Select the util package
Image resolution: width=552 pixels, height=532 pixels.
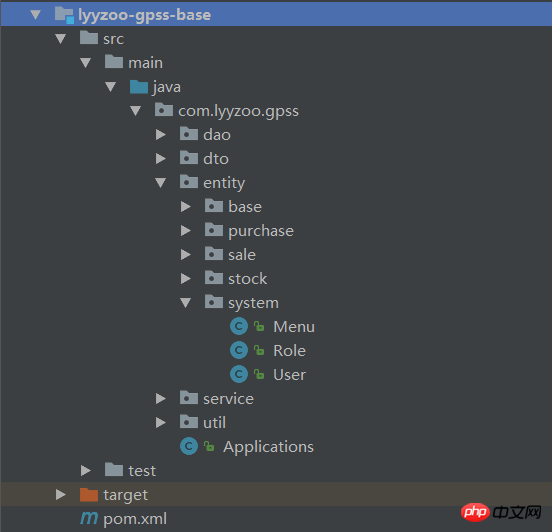[x=214, y=423]
